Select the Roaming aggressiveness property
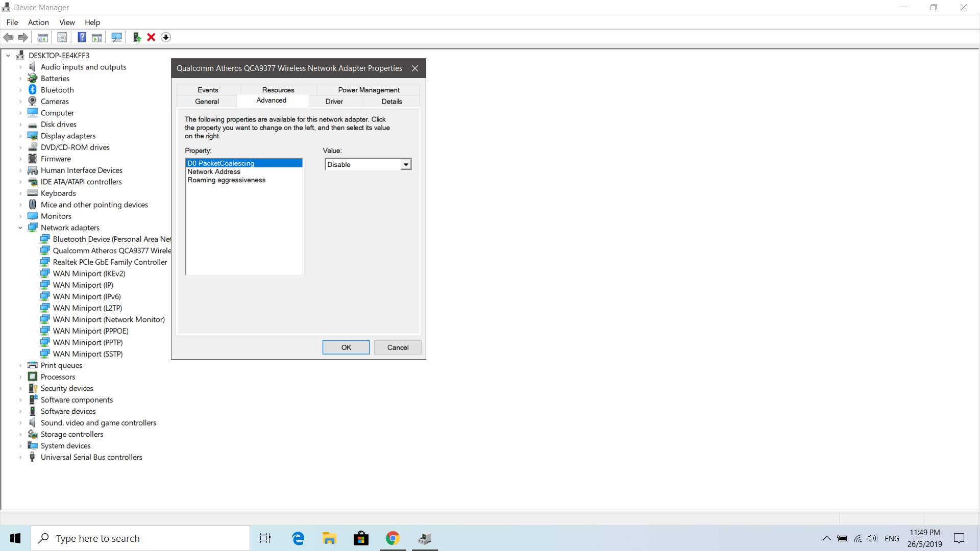 click(x=244, y=180)
